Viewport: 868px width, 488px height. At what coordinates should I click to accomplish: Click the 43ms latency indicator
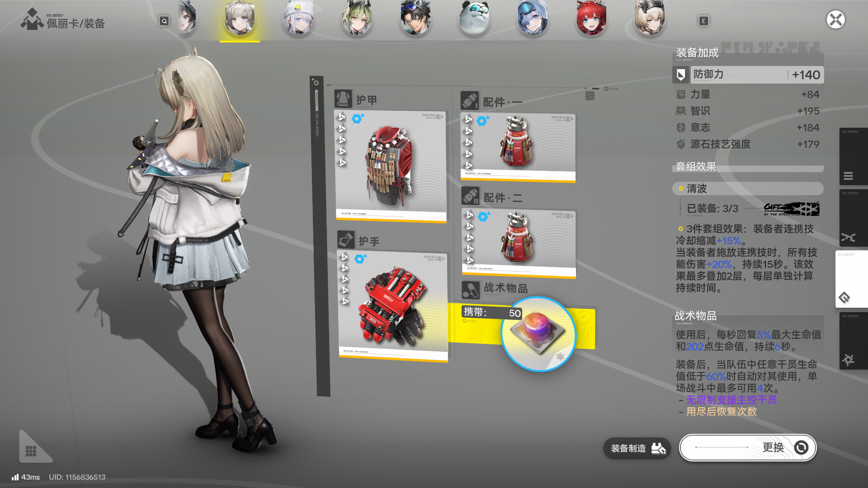[30, 477]
